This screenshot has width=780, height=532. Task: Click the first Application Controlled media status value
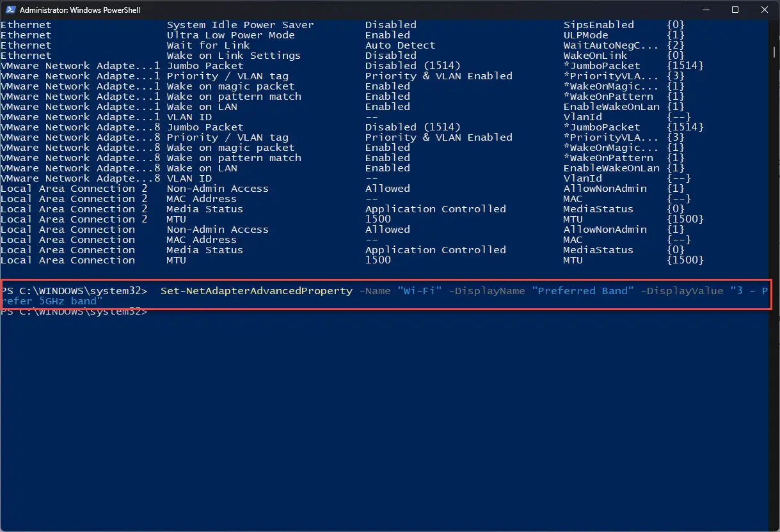click(436, 209)
